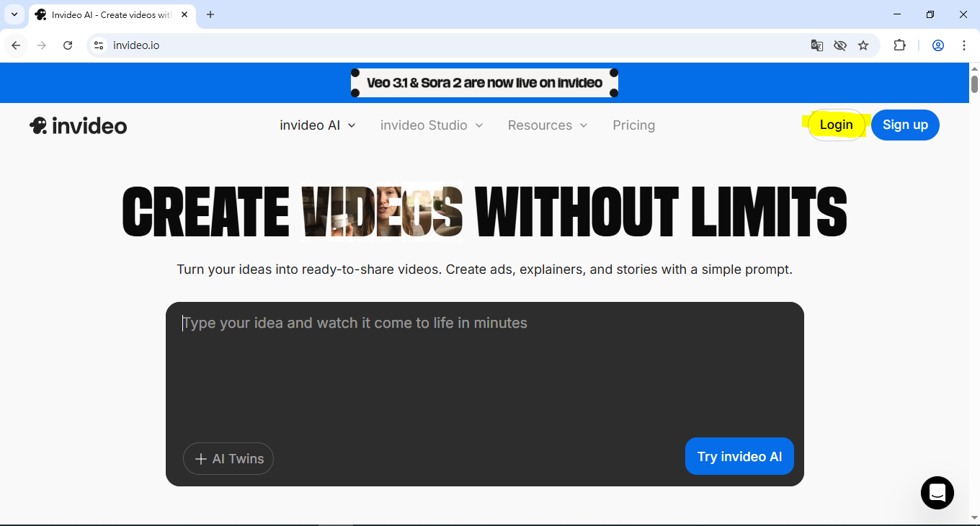
Task: Open the Chrome profile avatar icon
Action: (x=938, y=45)
